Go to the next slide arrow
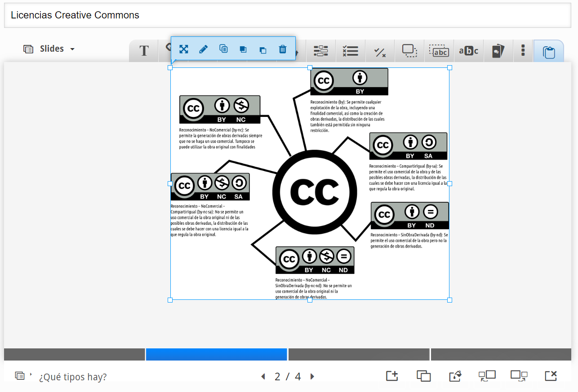This screenshot has width=578, height=392. click(x=312, y=377)
